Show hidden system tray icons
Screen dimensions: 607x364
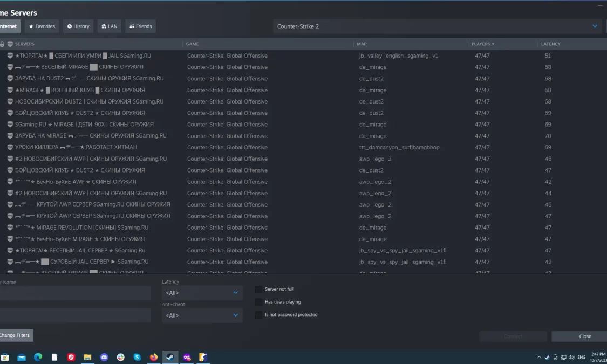pyautogui.click(x=539, y=358)
